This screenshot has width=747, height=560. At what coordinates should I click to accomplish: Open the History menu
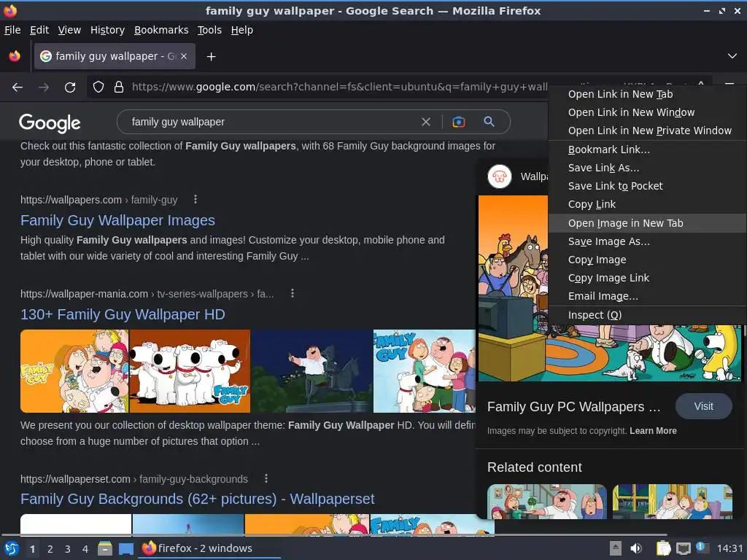click(108, 30)
